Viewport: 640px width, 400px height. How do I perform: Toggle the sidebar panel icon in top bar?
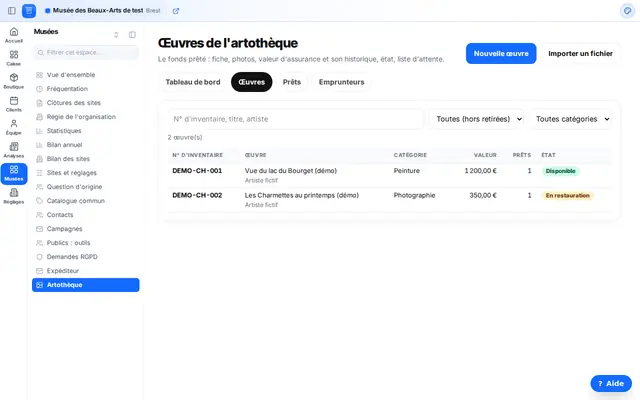[12, 11]
